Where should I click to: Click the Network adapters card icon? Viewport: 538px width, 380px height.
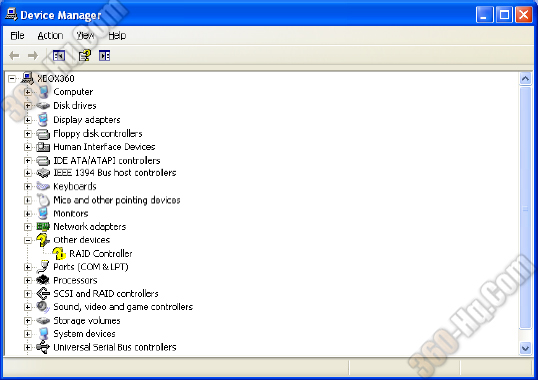tap(43, 226)
